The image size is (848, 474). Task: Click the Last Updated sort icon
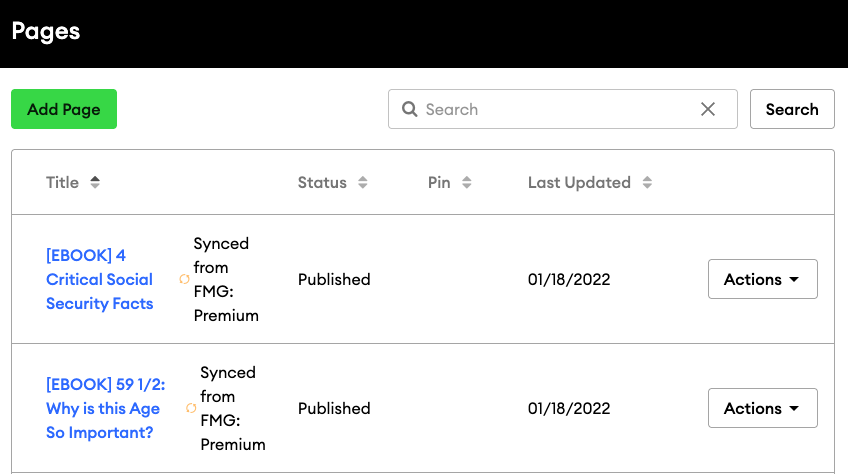point(647,182)
